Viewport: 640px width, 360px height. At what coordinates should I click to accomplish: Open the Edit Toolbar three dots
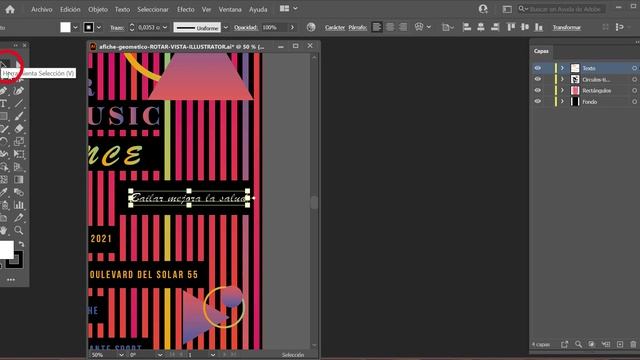click(x=11, y=280)
